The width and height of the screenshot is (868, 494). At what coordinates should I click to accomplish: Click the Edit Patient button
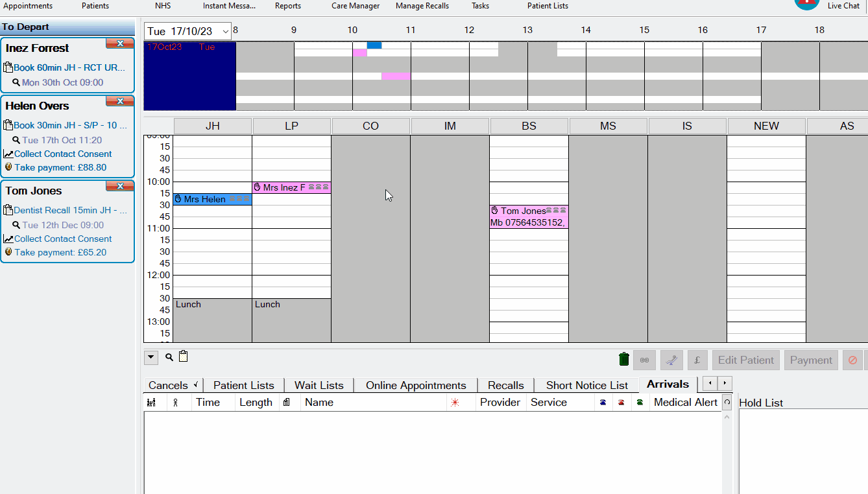pos(746,360)
